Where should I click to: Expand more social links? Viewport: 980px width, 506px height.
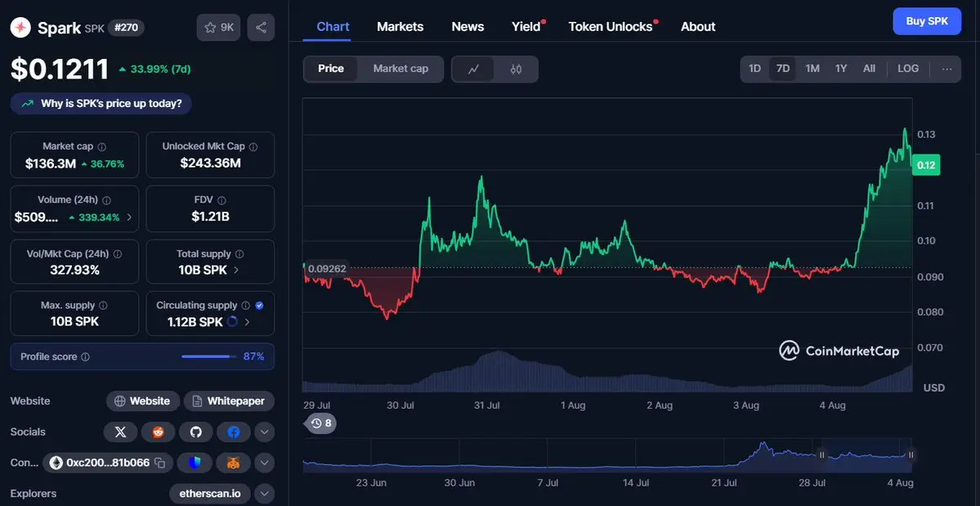[264, 432]
